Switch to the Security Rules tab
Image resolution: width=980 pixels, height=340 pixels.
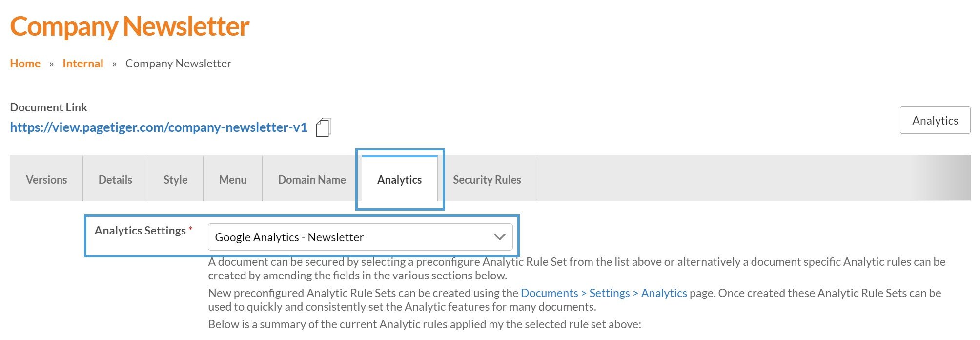coord(487,180)
